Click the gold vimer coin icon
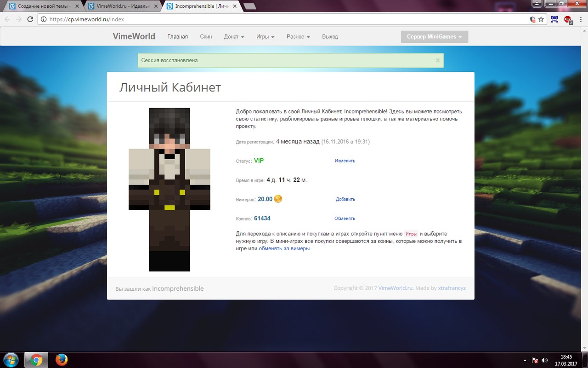 pyautogui.click(x=278, y=199)
